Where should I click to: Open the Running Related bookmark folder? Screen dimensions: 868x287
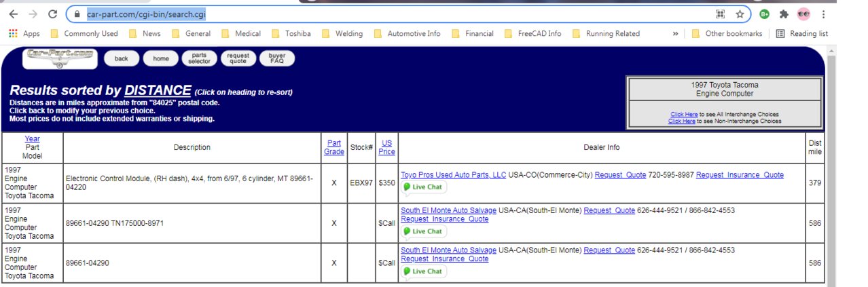point(607,33)
